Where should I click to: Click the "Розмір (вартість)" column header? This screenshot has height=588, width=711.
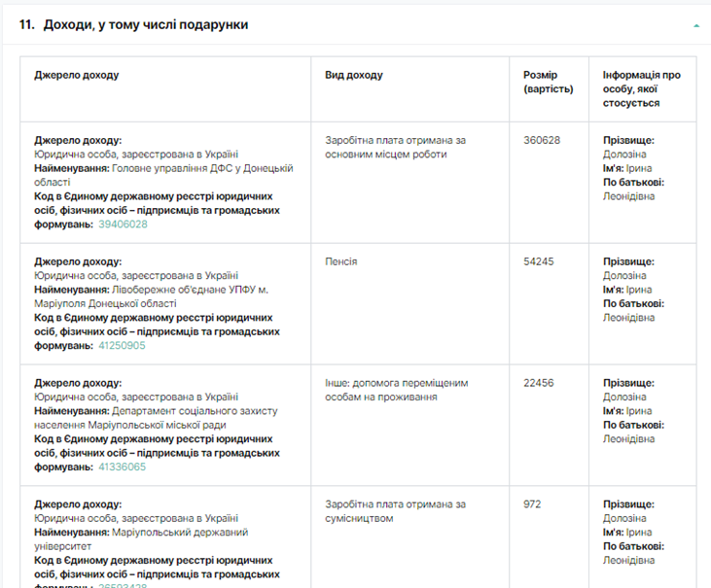coord(548,82)
